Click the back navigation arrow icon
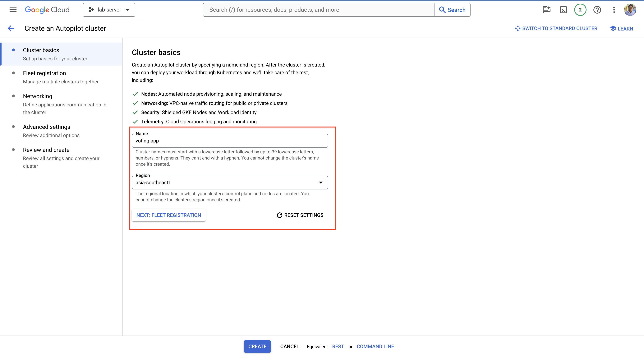The height and width of the screenshot is (357, 644). (11, 28)
